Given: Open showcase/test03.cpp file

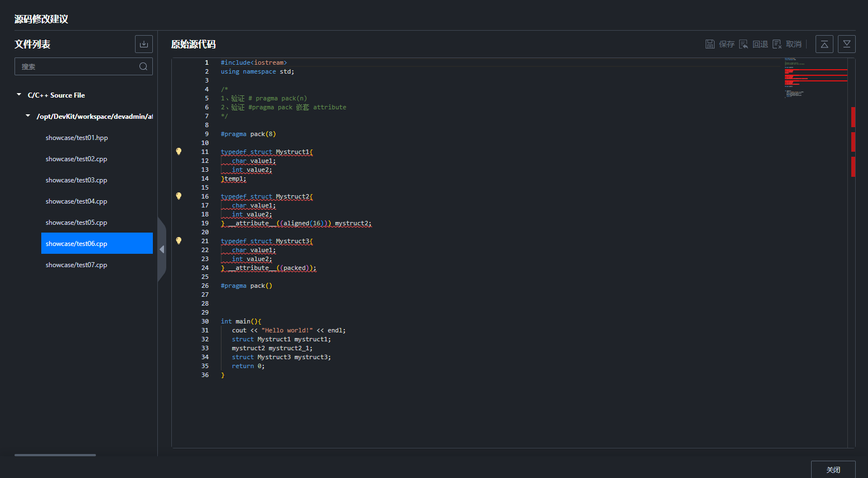Looking at the screenshot, I should [x=76, y=180].
